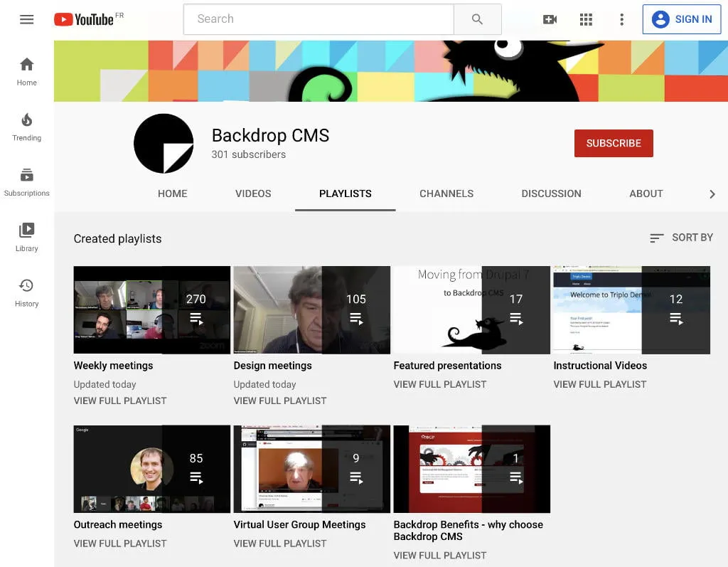View full playlist for Backdrop Benefits

pos(439,556)
